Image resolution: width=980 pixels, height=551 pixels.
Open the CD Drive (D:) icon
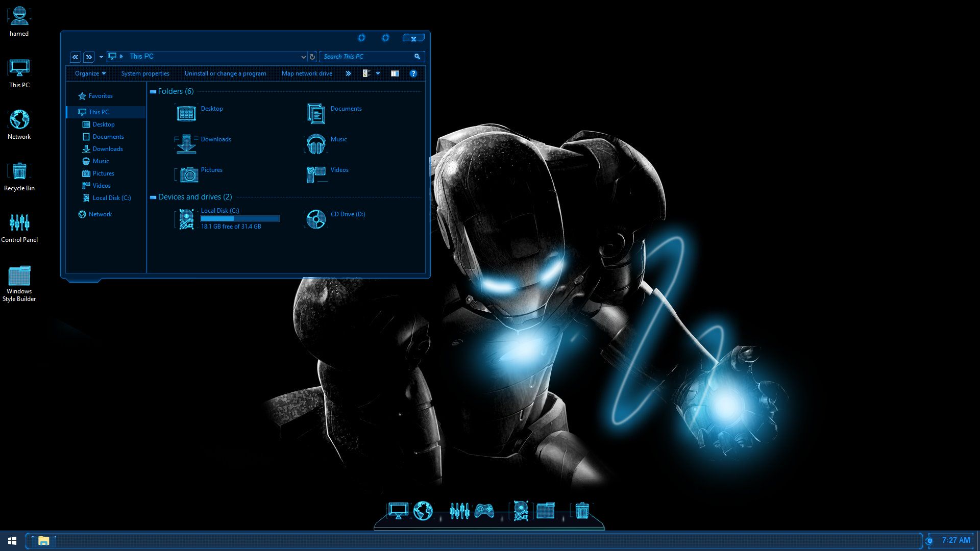(316, 219)
